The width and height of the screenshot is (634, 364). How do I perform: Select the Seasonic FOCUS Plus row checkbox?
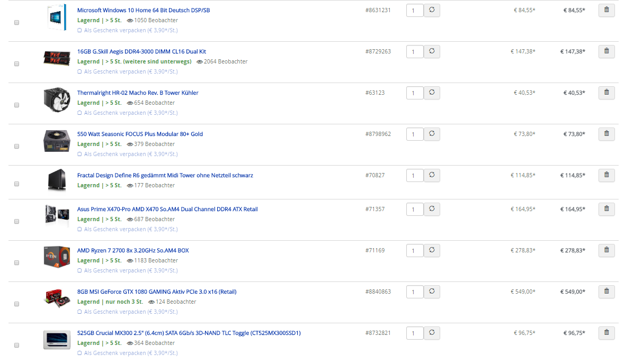pos(16,146)
